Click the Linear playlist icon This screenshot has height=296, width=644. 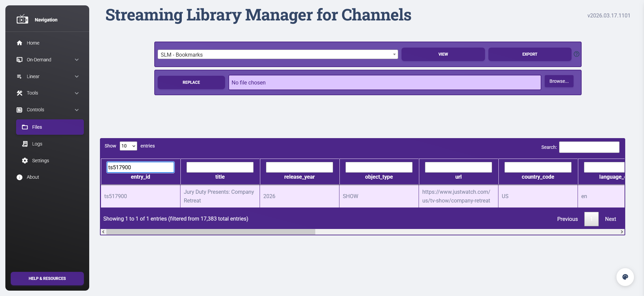[x=19, y=76]
